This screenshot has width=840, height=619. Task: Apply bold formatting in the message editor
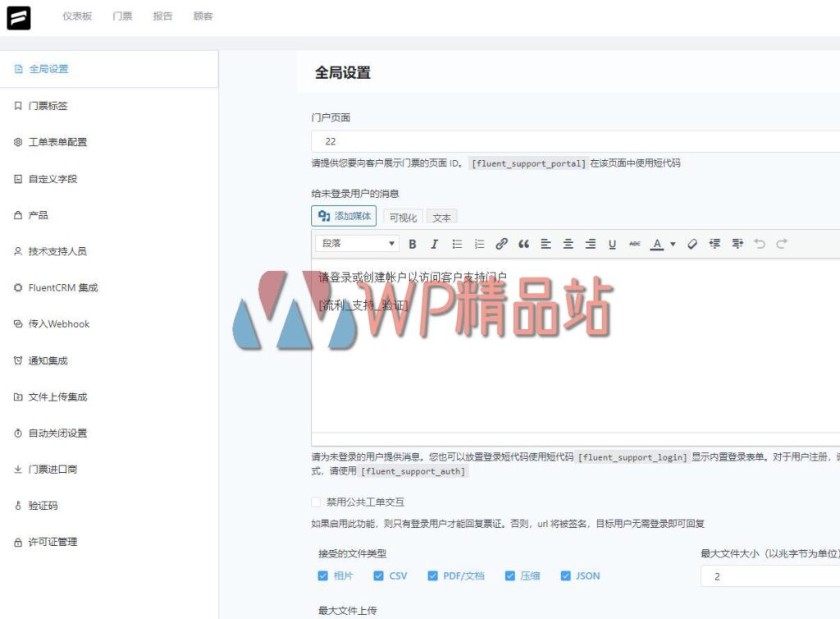(413, 244)
